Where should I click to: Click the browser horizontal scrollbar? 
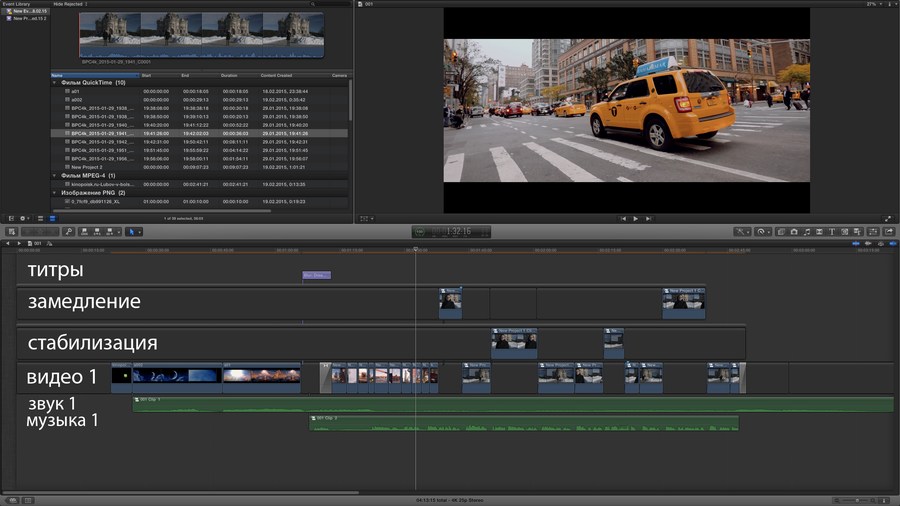tap(161, 211)
